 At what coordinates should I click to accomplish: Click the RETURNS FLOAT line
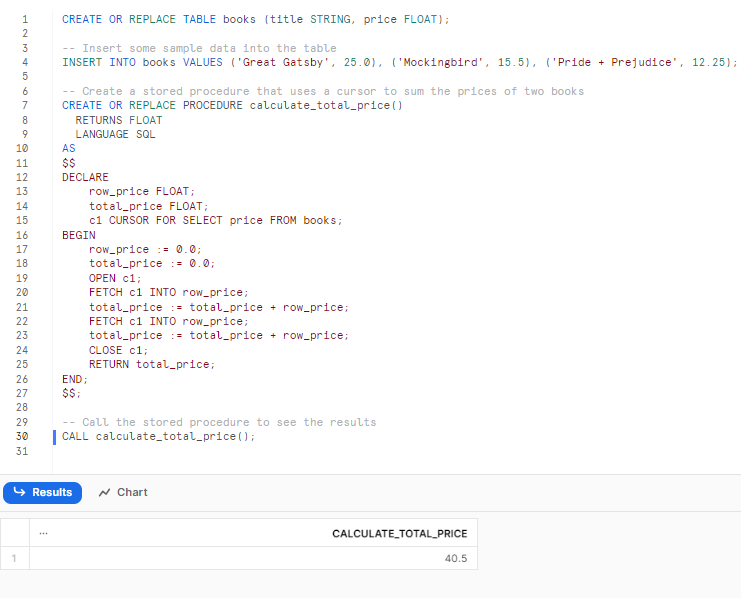pos(119,120)
